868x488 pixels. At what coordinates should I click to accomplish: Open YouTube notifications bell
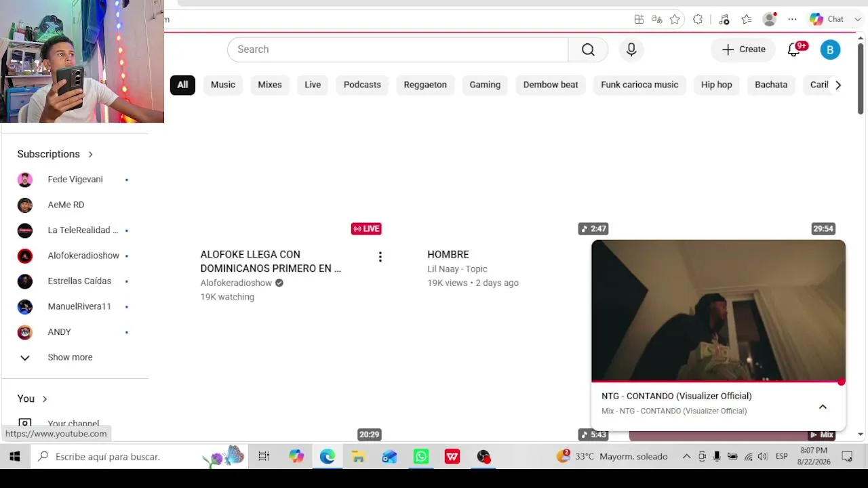click(794, 49)
